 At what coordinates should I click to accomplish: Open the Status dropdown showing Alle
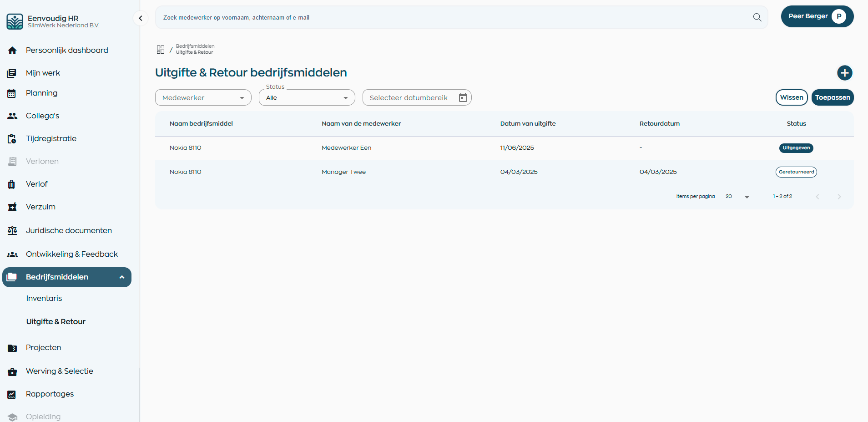(x=307, y=98)
